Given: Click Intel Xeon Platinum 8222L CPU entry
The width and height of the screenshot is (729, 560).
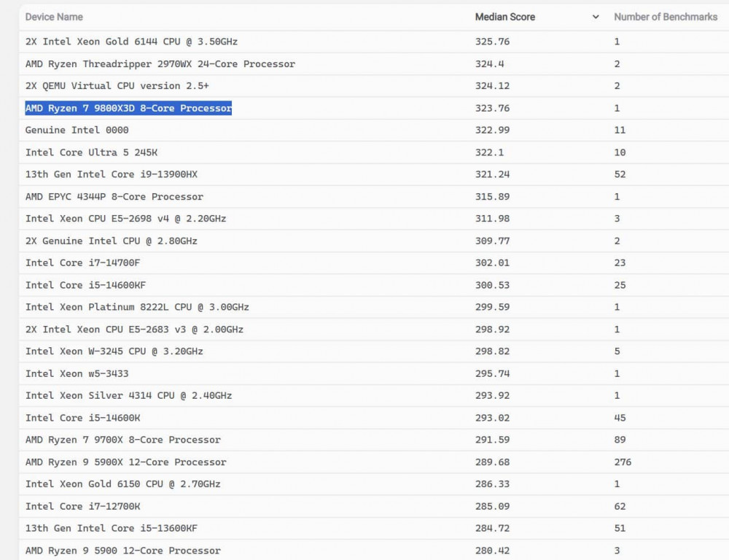Looking at the screenshot, I should 137,307.
